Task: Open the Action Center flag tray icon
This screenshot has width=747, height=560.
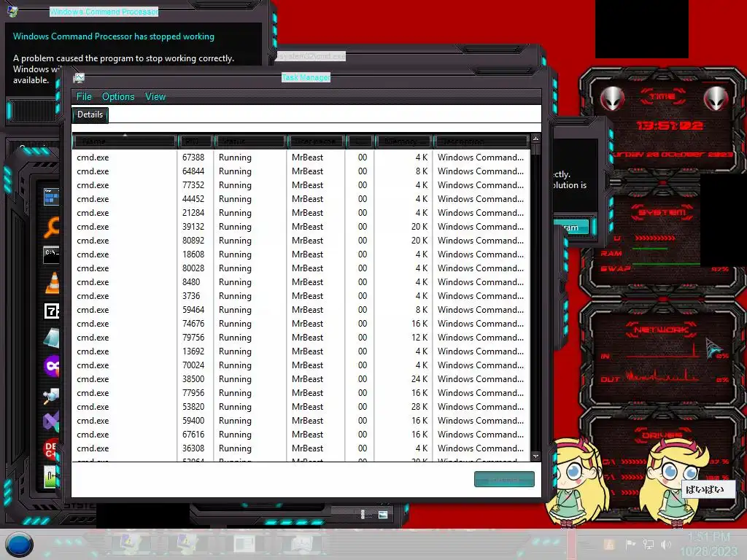Action: [x=631, y=544]
